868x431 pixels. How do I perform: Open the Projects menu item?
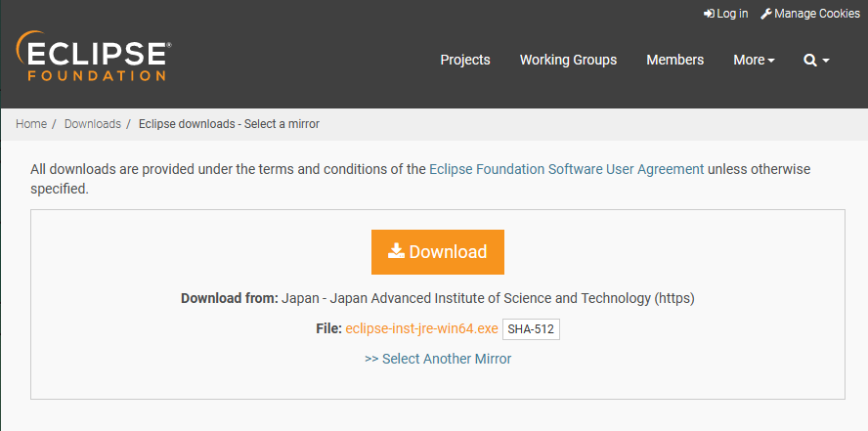coord(465,60)
